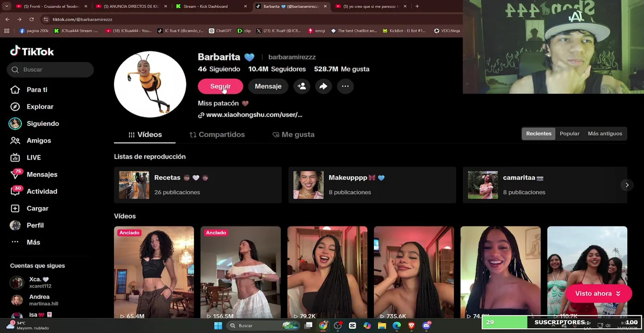Switch to the Compartidos tab
The height and width of the screenshot is (333, 644).
(217, 135)
